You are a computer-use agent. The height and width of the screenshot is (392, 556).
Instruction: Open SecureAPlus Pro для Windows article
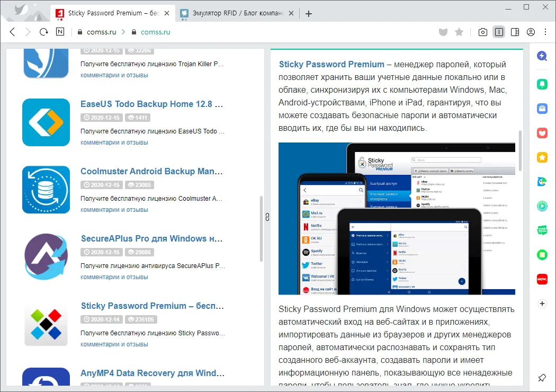pos(152,239)
